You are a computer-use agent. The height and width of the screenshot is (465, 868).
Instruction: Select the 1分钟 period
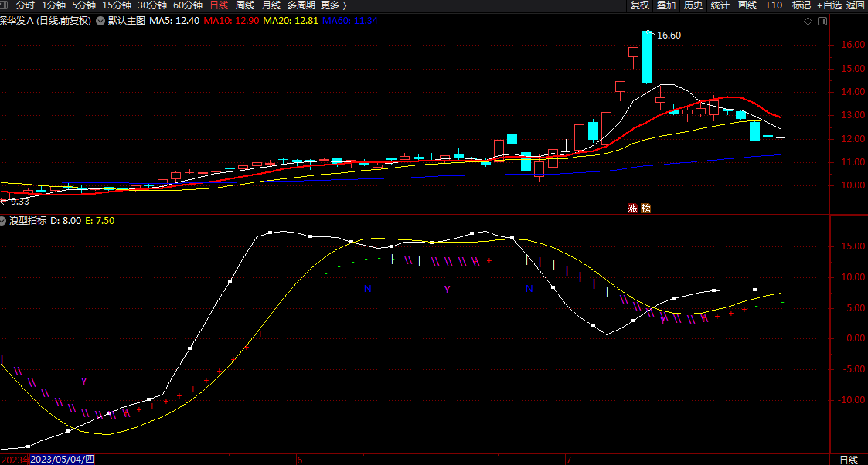[53, 5]
